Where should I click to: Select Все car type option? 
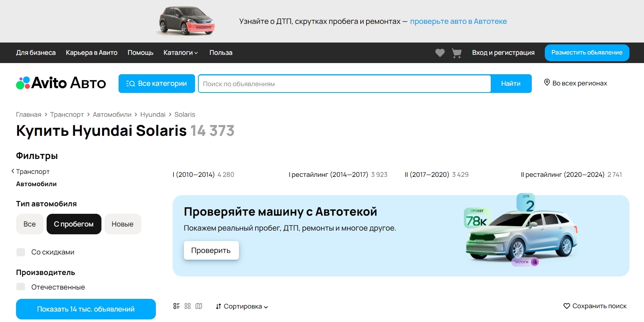point(30,224)
